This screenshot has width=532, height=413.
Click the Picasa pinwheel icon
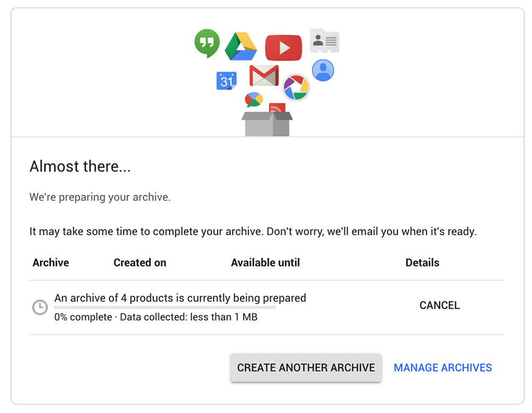296,87
